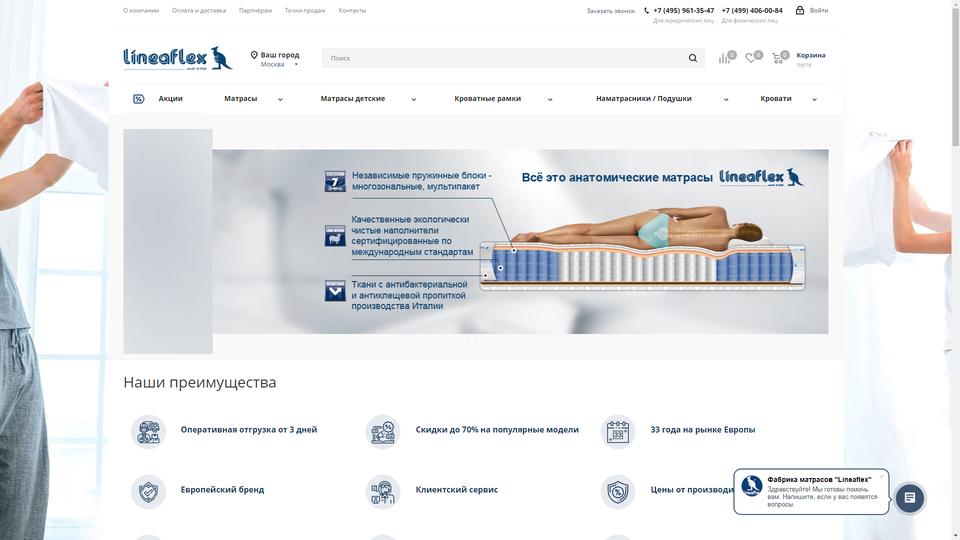Open the Точки продаж link
The height and width of the screenshot is (540, 960).
[x=305, y=10]
